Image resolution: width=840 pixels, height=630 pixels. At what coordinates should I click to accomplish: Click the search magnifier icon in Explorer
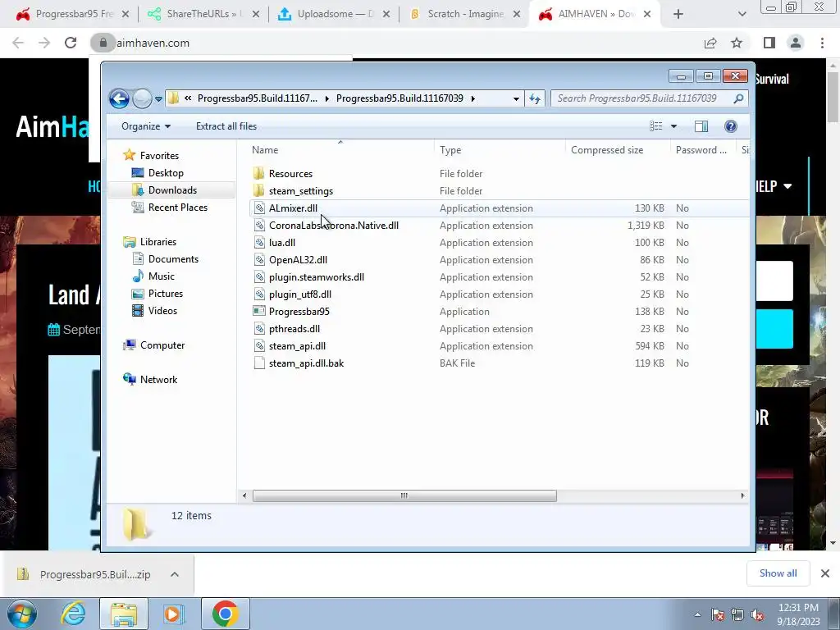(739, 98)
